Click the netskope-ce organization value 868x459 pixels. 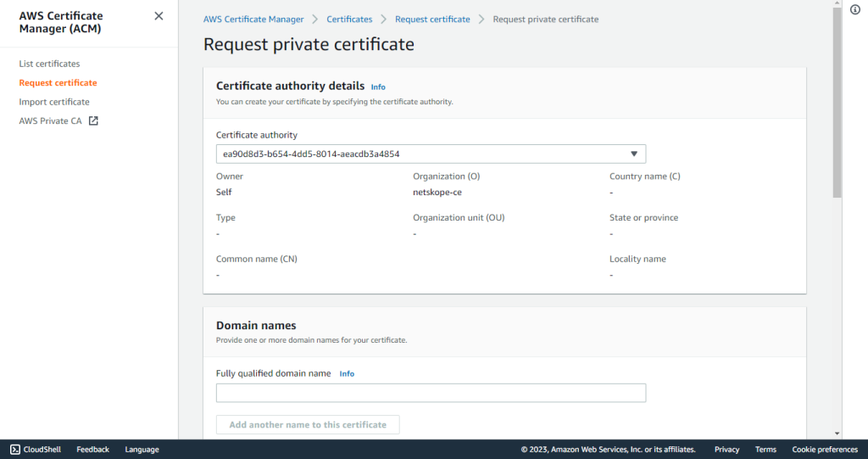click(437, 193)
